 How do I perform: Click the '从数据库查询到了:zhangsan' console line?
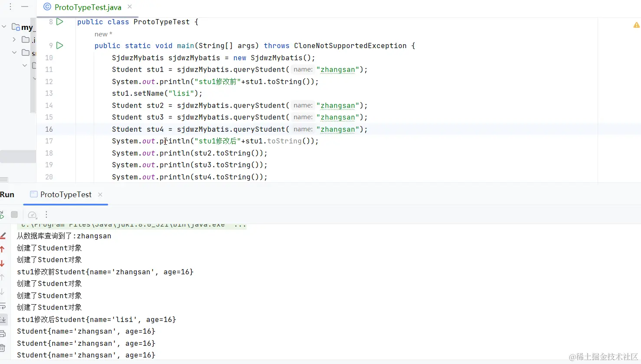[64, 236]
